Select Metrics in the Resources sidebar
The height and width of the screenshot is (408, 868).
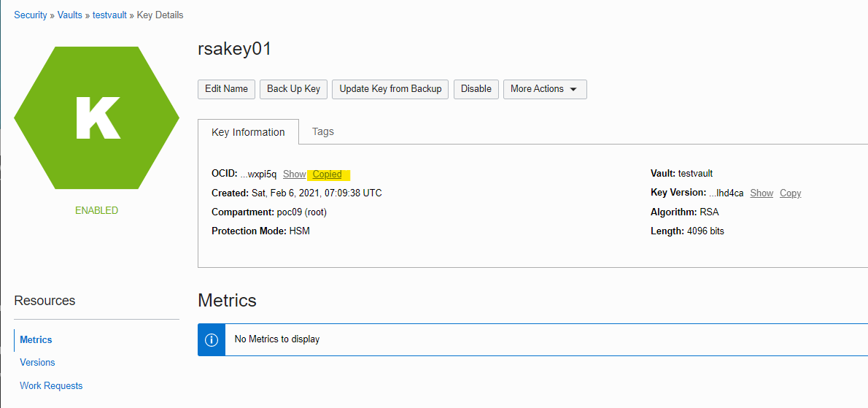(36, 339)
